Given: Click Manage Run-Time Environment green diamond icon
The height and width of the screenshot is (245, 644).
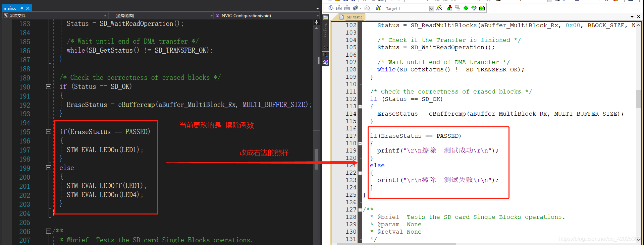Looking at the screenshot, I should [466, 8].
